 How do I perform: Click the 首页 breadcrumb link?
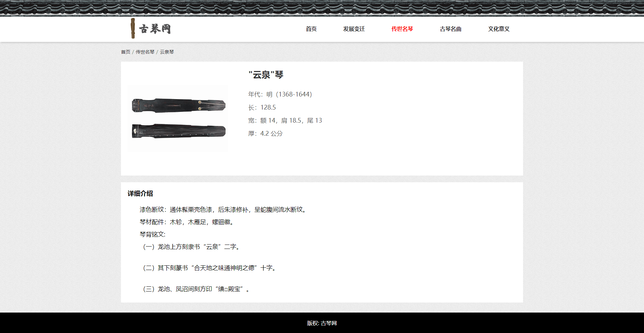pos(126,52)
